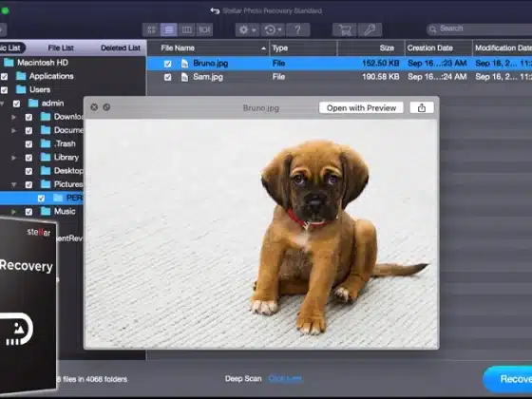Image resolution: width=532 pixels, height=399 pixels.
Task: Click the admin folder icon
Action: [x=33, y=104]
